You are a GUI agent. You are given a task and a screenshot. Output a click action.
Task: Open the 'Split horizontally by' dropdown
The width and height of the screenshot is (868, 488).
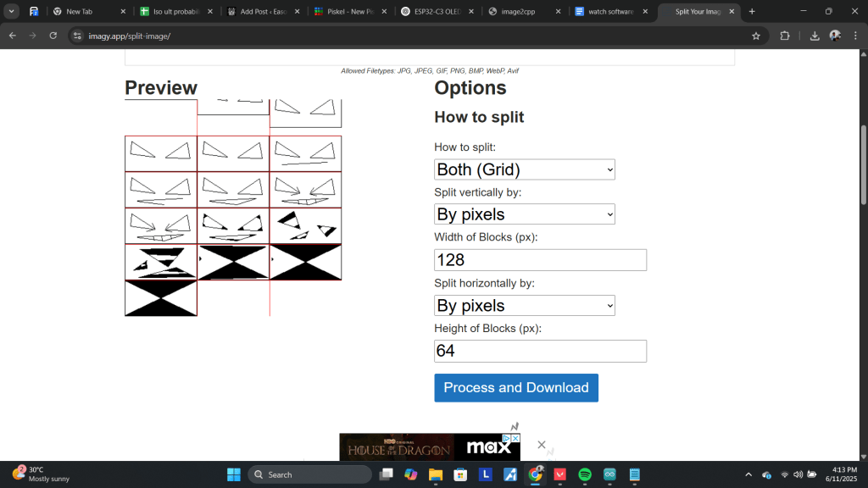pos(524,306)
